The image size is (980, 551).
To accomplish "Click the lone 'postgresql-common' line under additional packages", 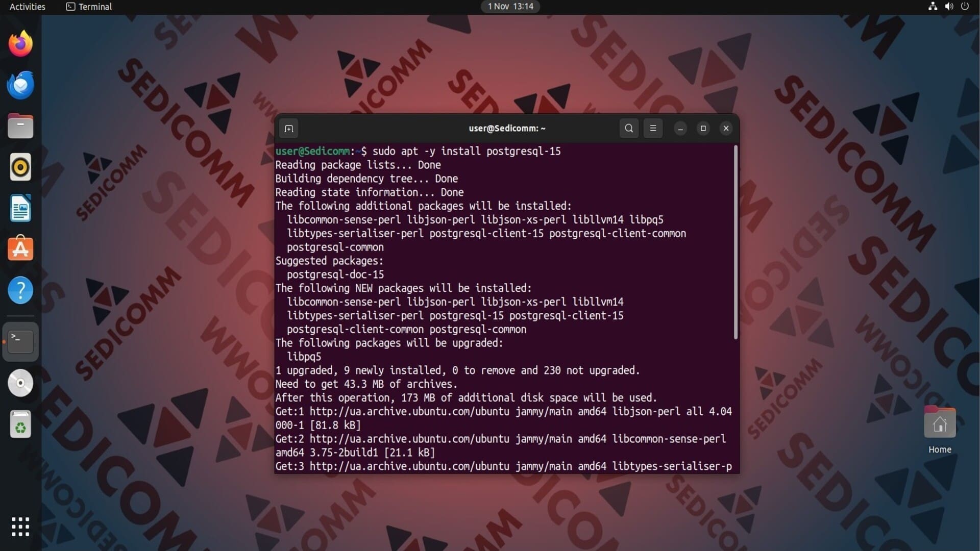I will (335, 247).
